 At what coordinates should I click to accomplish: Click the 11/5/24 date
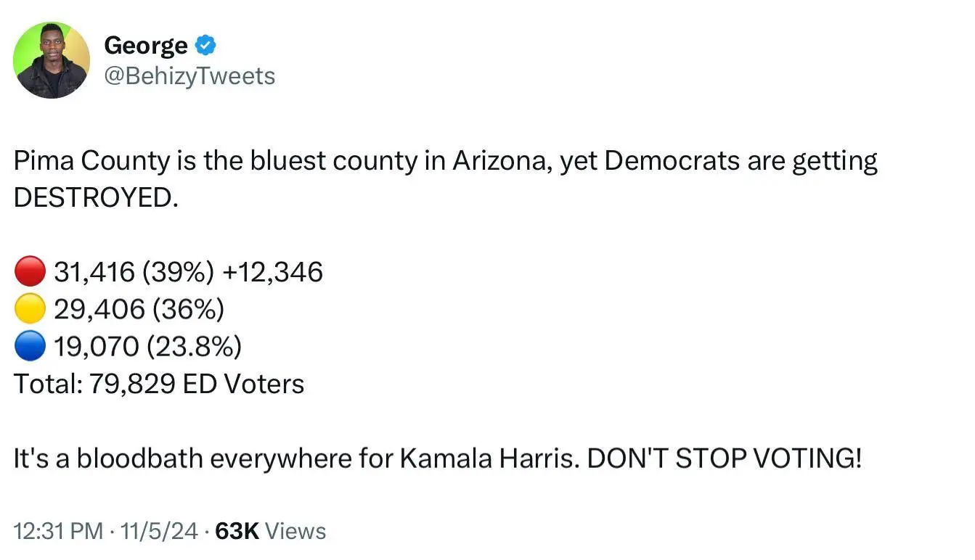[161, 531]
